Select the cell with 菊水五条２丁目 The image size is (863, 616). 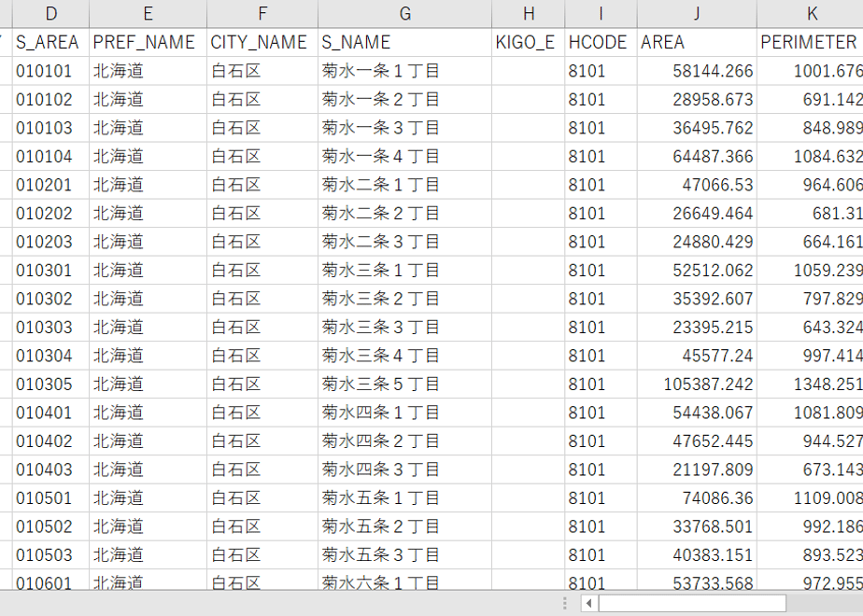pyautogui.click(x=404, y=526)
